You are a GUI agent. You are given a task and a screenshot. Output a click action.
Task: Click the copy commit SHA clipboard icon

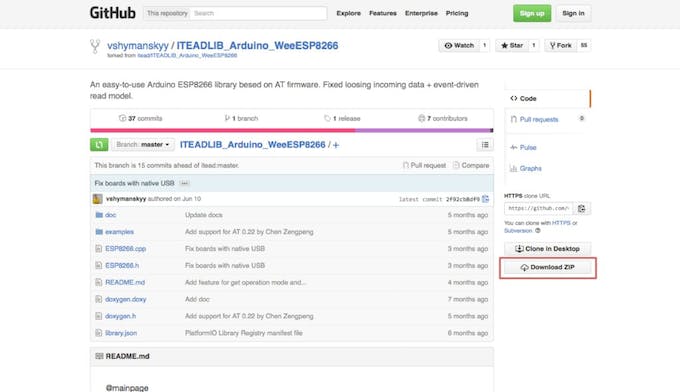[485, 199]
